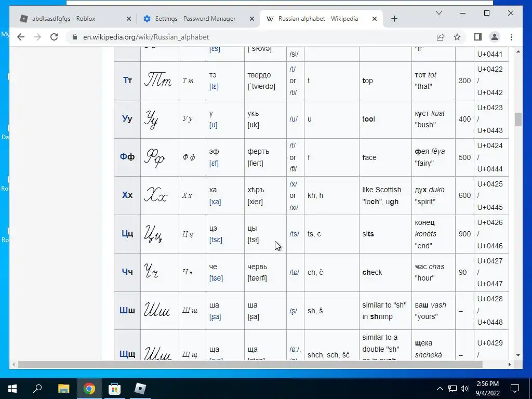Viewport: 532px width, 399px height.
Task: Show hidden system tray icons
Action: (440, 389)
